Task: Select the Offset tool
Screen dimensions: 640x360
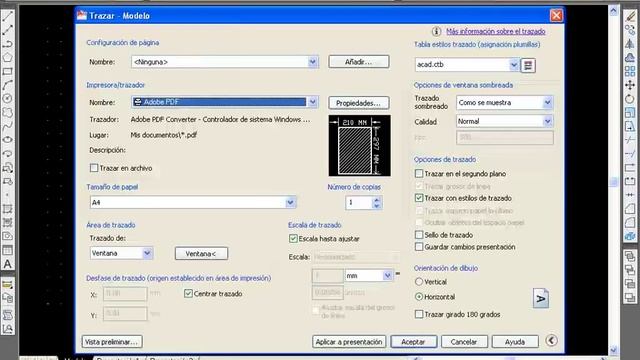Action: 630,57
